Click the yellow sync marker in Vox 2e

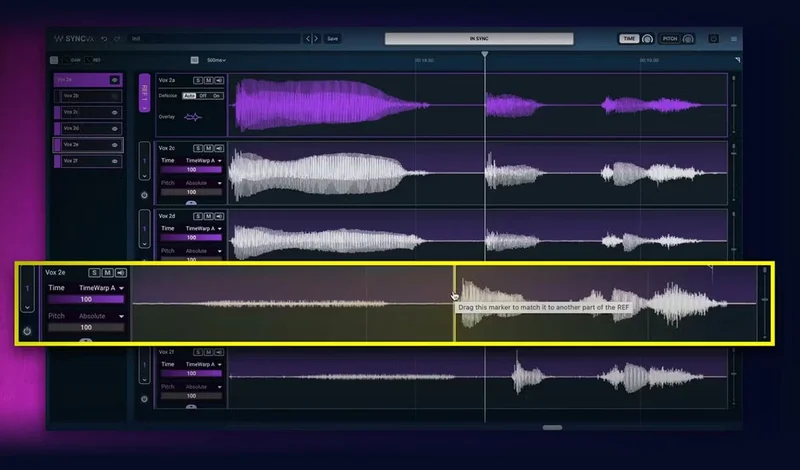tap(455, 303)
